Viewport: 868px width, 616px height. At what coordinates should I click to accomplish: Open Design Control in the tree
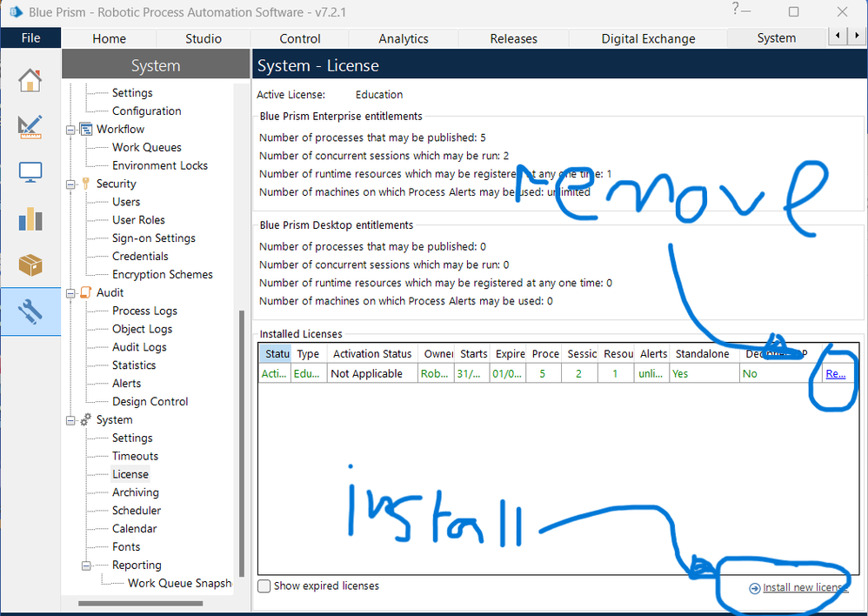[x=150, y=402]
